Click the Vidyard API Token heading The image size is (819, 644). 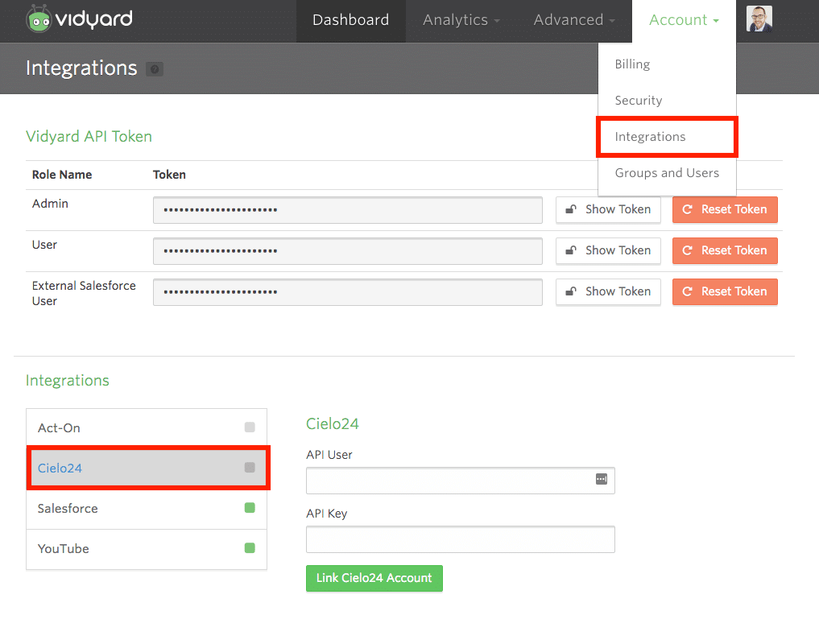[89, 136]
